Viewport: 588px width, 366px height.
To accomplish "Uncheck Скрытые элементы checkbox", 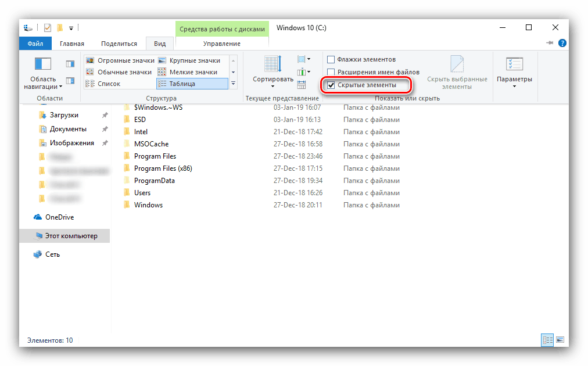I will (x=331, y=85).
